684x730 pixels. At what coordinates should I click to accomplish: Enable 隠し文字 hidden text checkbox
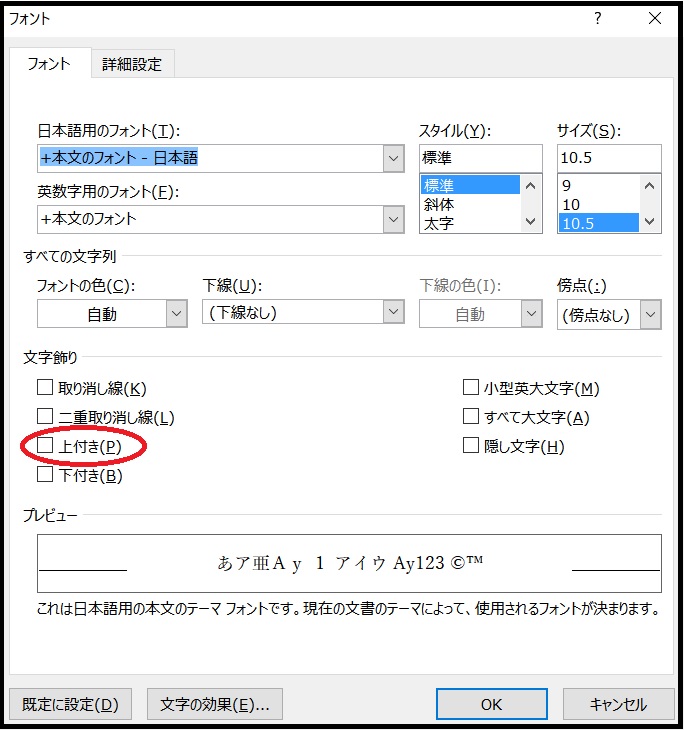[471, 446]
